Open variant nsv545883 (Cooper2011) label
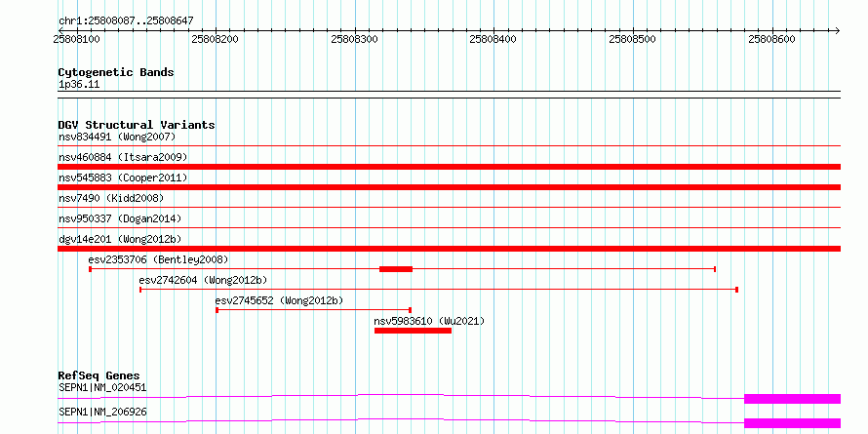 tap(123, 178)
